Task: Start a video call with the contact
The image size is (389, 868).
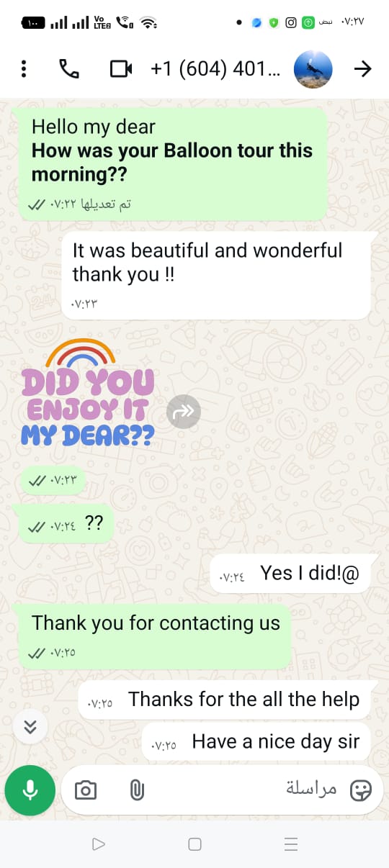Action: tap(121, 68)
